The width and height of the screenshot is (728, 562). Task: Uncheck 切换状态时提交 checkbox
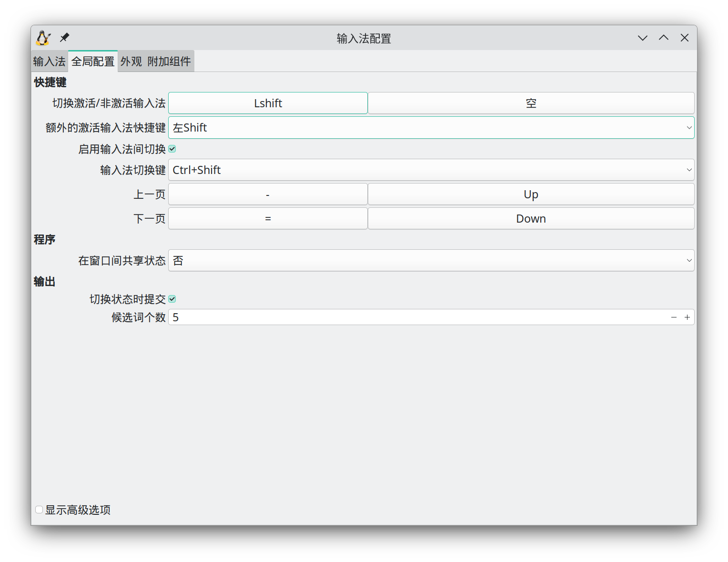point(172,299)
